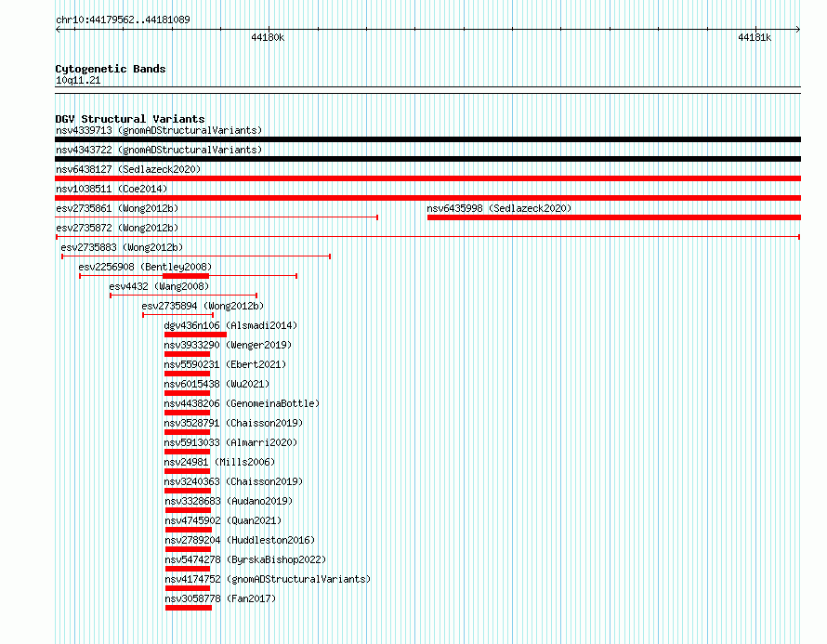
Task: Open nsv6015438 Wu2021 variant label
Action: click(x=217, y=384)
